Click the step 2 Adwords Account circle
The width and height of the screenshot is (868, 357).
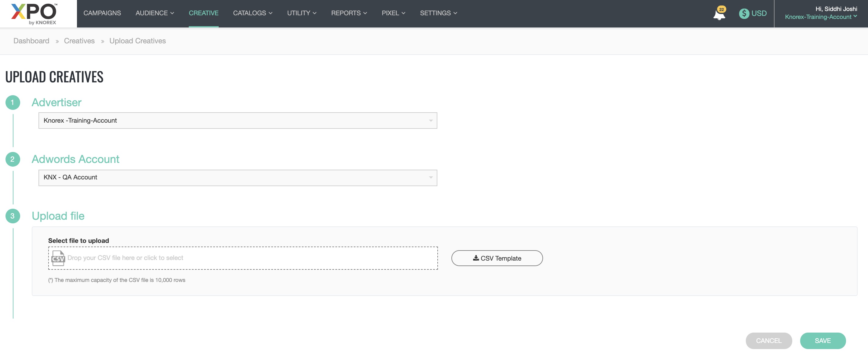tap(13, 159)
